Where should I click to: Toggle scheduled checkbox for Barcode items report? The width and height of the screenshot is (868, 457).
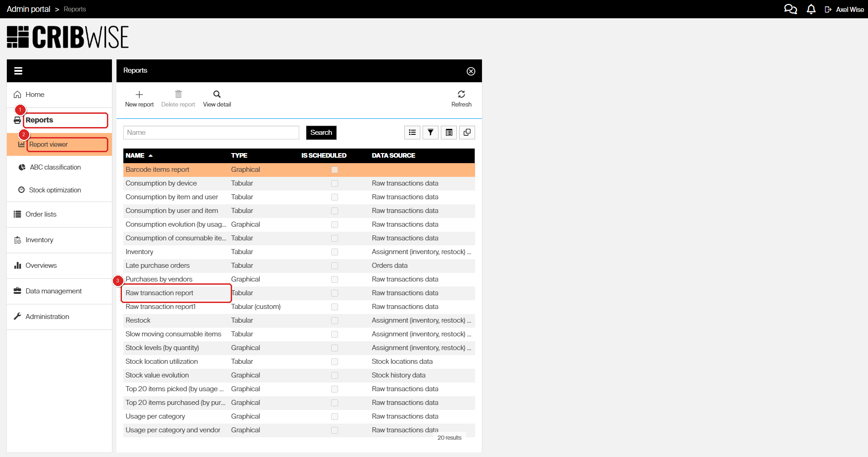(x=334, y=170)
